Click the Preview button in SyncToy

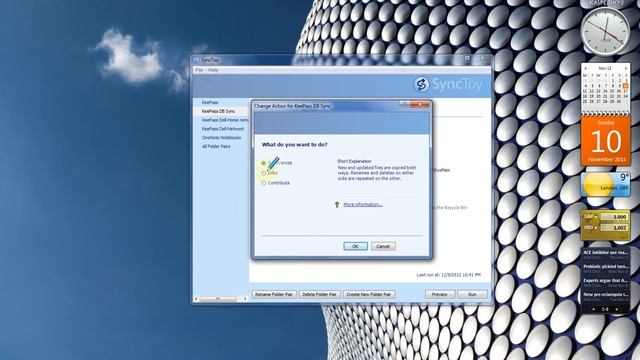(x=440, y=294)
